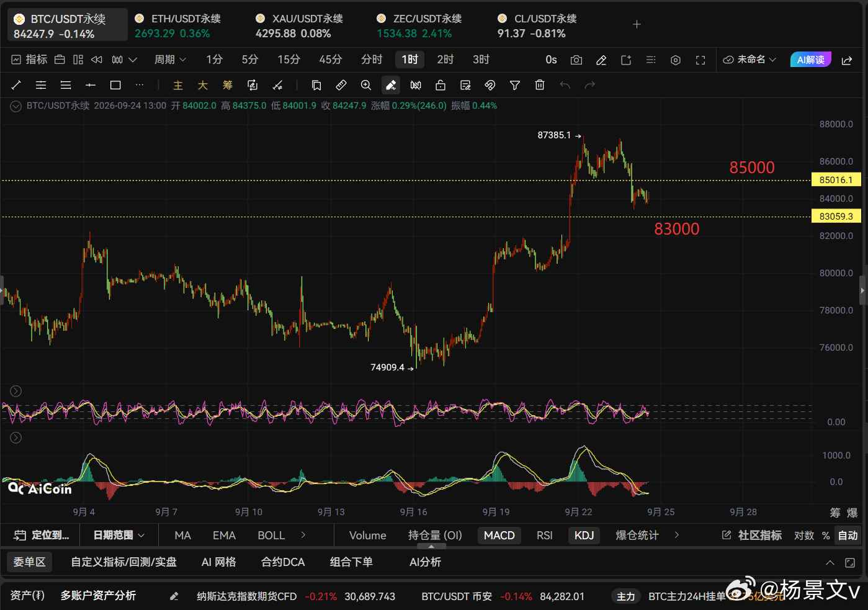
Task: Expand the 日期范围 date range dropdown
Action: coord(119,535)
